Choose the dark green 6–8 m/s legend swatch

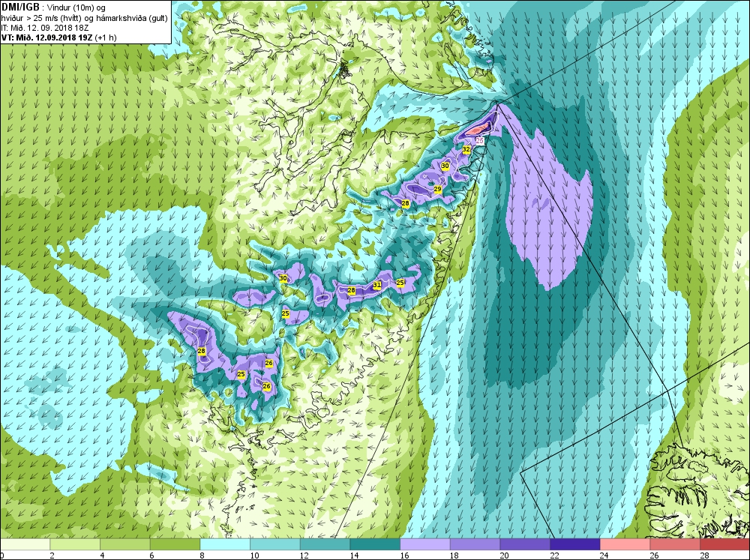pos(175,544)
